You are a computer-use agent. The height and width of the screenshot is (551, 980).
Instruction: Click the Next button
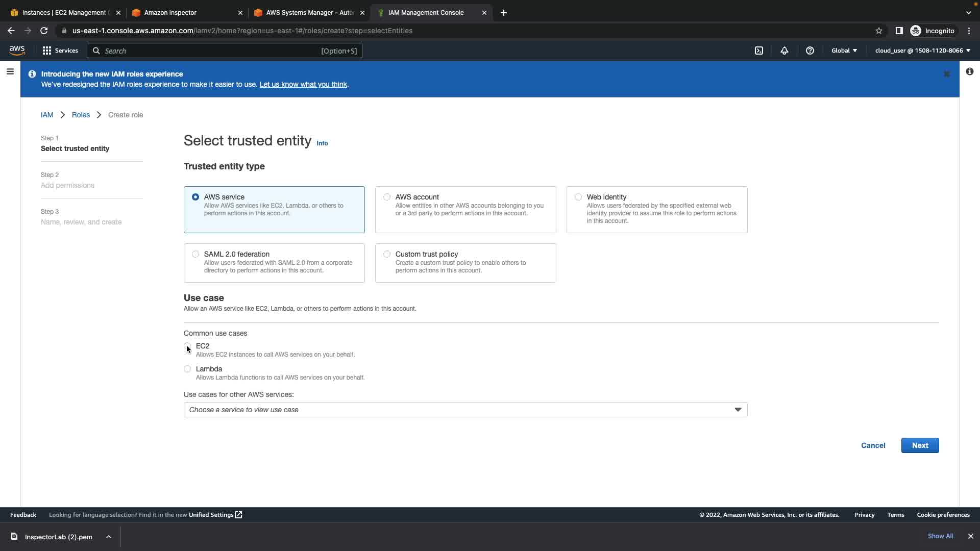pyautogui.click(x=920, y=445)
